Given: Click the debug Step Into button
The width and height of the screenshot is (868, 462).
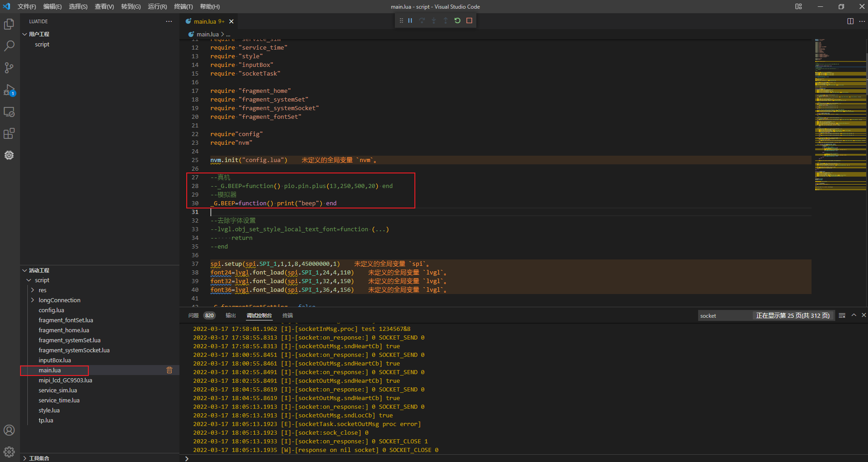Looking at the screenshot, I should click(434, 20).
